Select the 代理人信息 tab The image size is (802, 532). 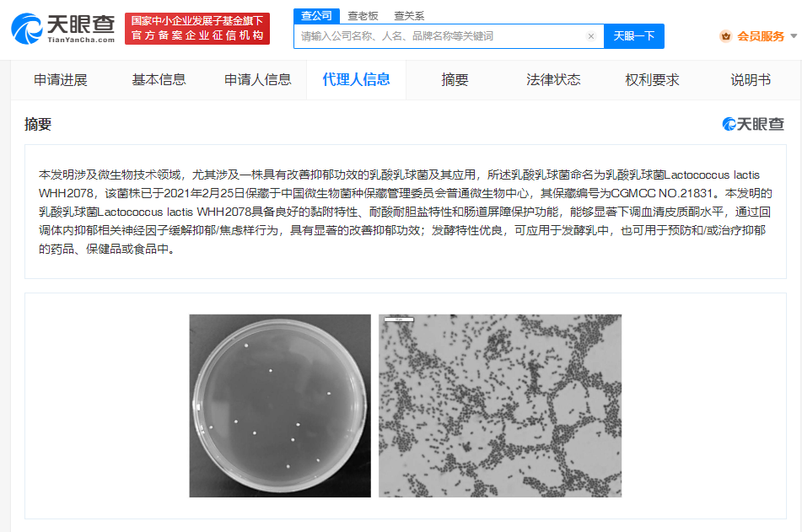356,80
